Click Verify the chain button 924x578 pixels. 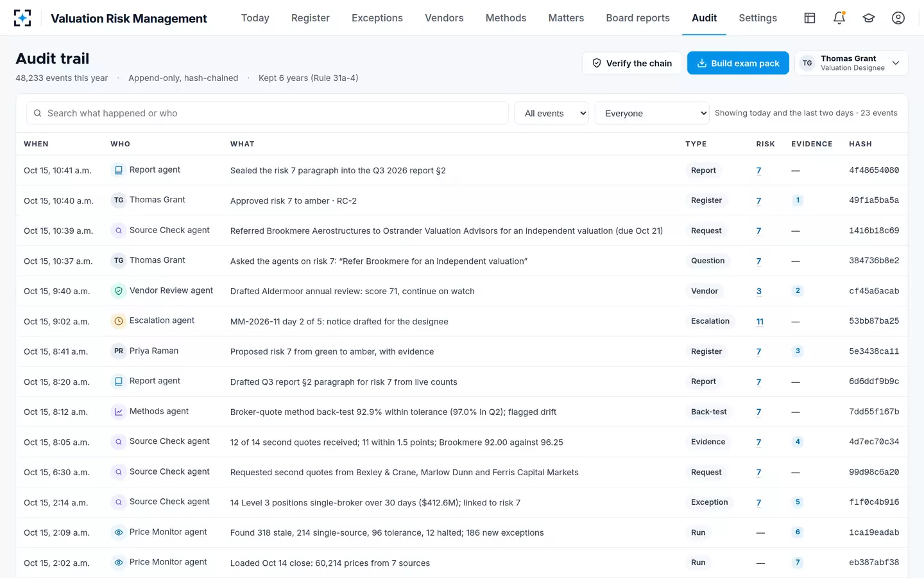click(632, 63)
